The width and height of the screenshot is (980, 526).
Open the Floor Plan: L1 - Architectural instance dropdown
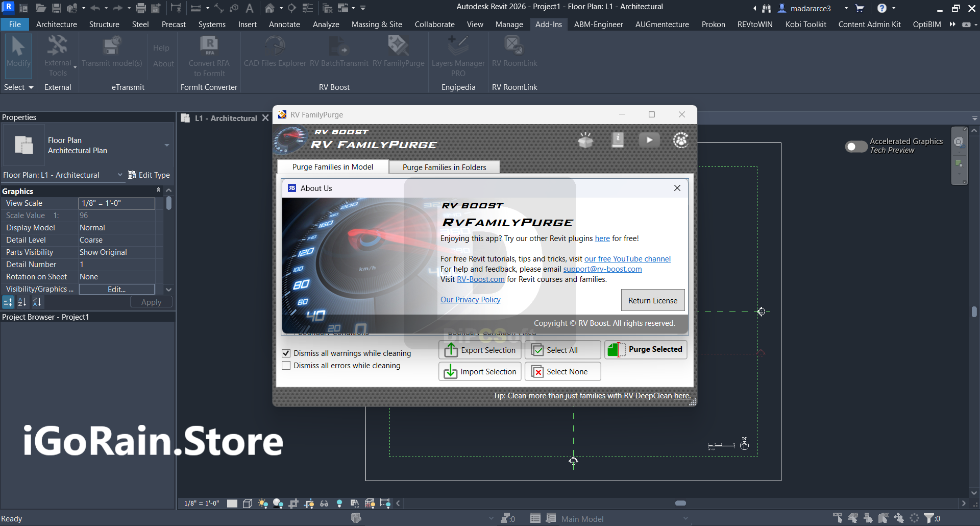(120, 175)
